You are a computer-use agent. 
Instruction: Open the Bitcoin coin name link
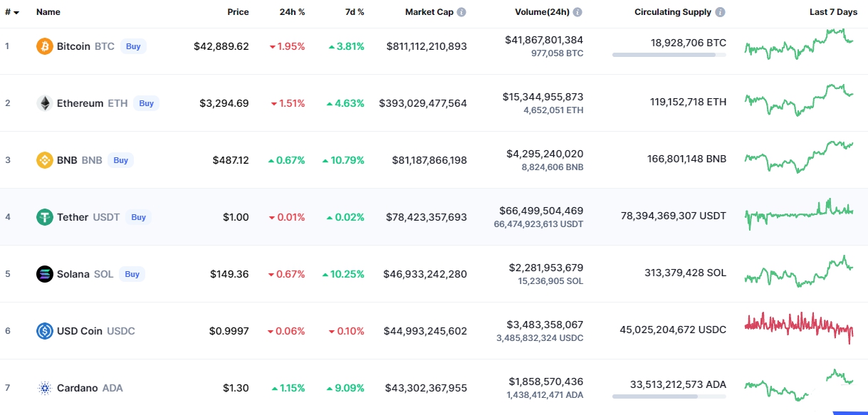click(73, 46)
